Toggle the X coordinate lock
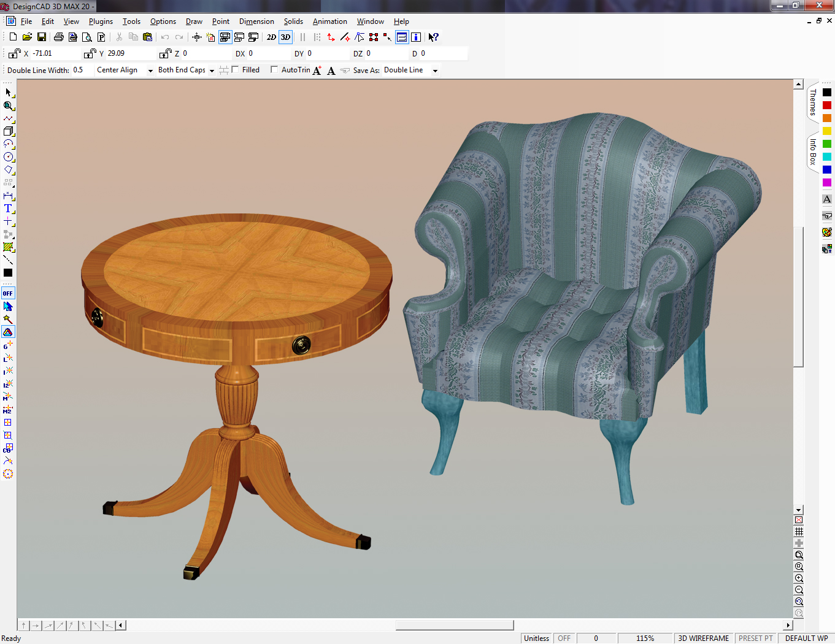This screenshot has width=835, height=644. click(x=15, y=54)
